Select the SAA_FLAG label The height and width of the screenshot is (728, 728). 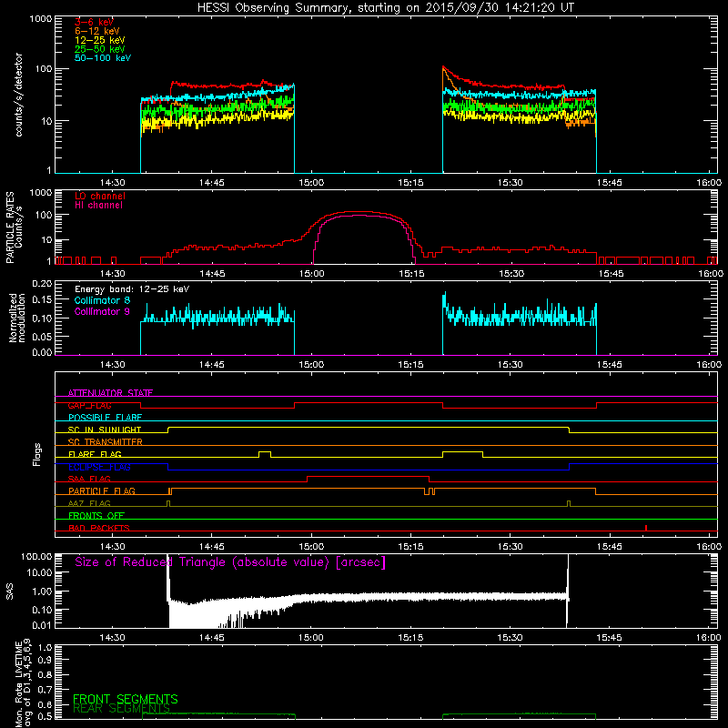tap(89, 480)
